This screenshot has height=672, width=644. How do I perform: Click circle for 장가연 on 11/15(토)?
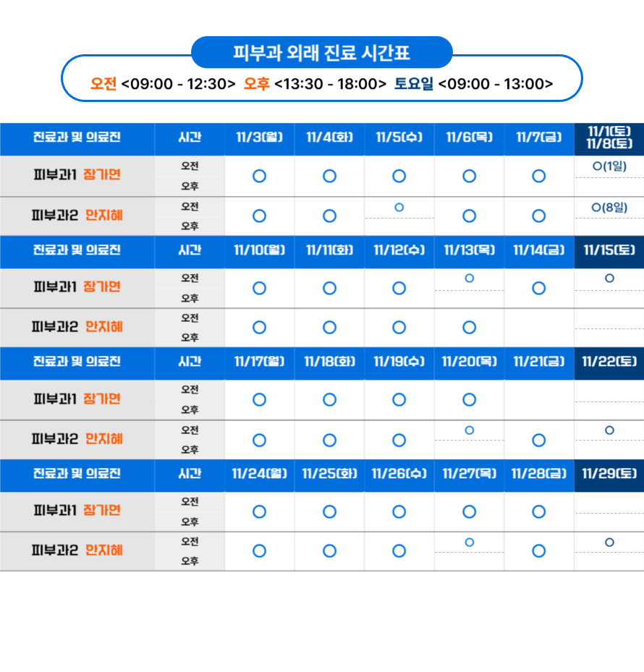pyautogui.click(x=609, y=278)
